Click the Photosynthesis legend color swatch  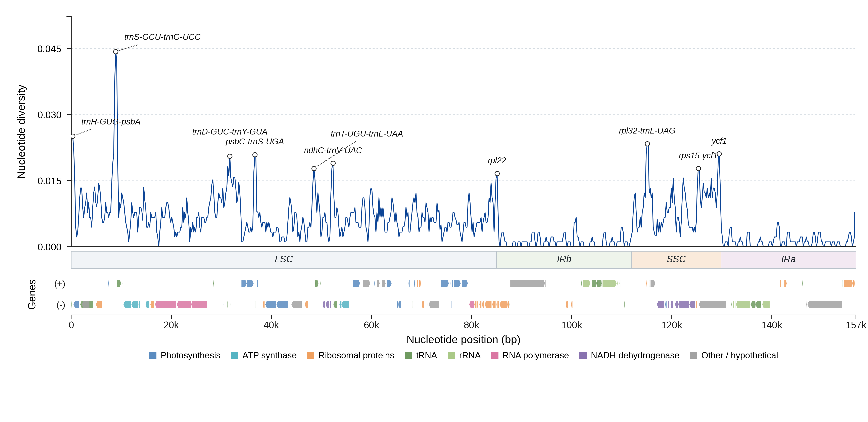pyautogui.click(x=153, y=355)
